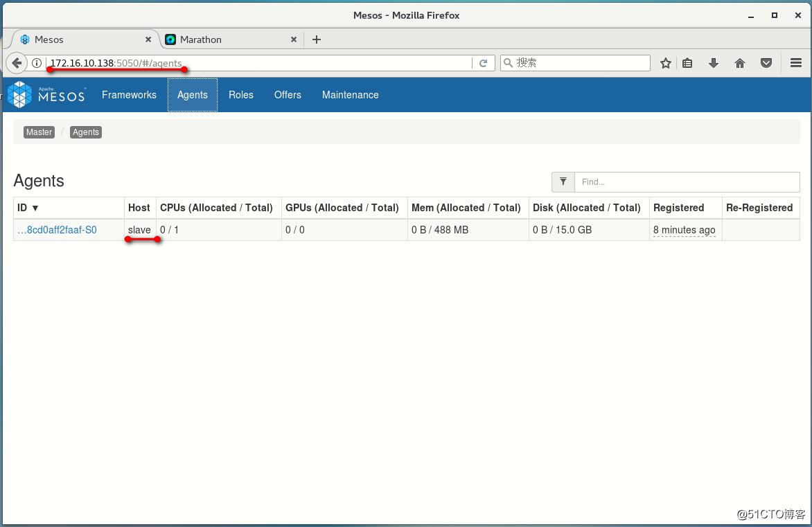
Task: Close the Mesos tab
Action: pyautogui.click(x=148, y=39)
